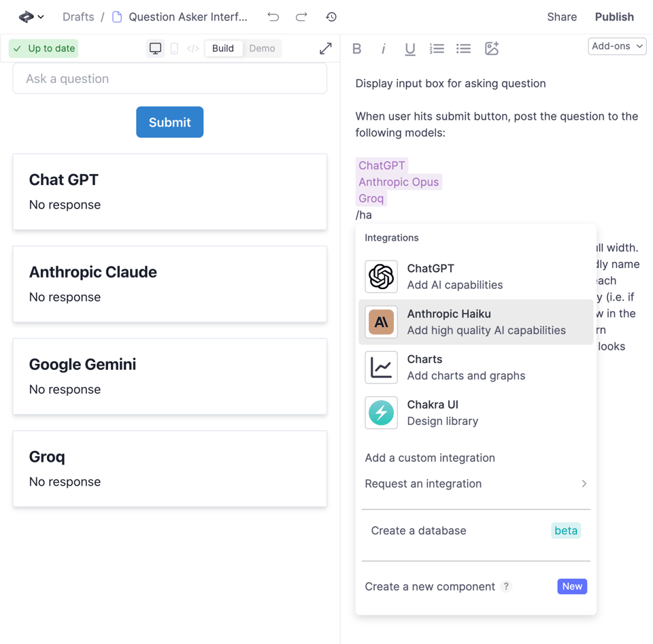This screenshot has width=653, height=644.
Task: Choose ChatGPT integration from menu
Action: coord(476,277)
